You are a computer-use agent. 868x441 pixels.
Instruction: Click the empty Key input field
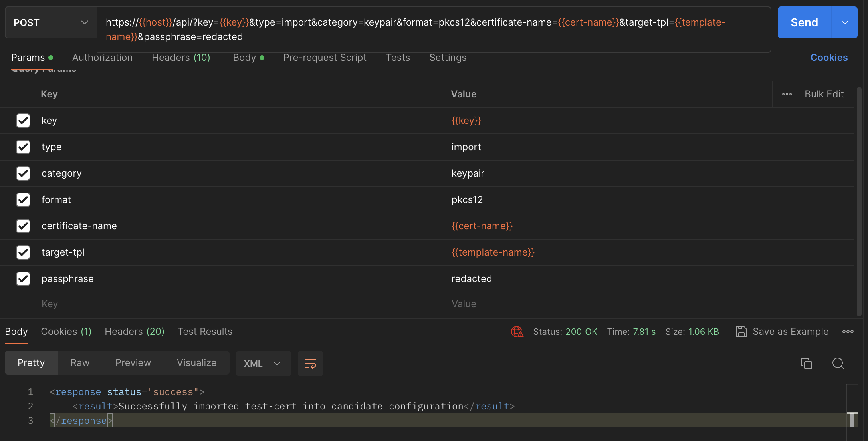[x=160, y=304]
